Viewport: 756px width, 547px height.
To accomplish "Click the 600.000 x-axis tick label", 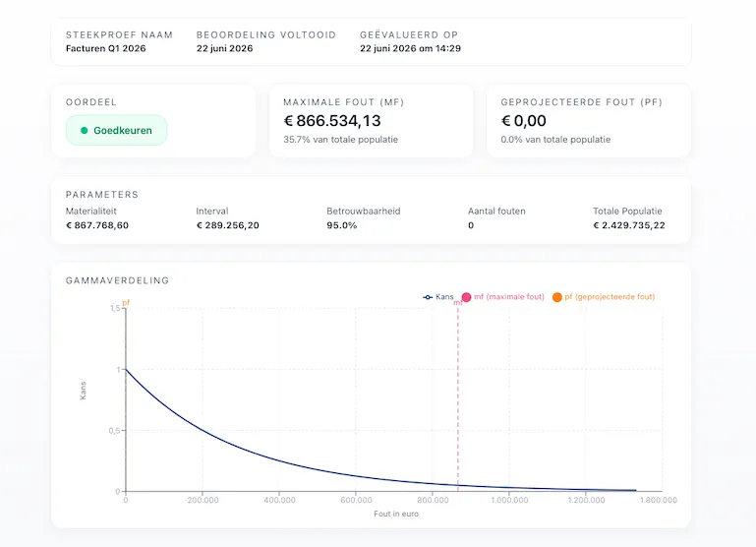I will click(x=356, y=500).
